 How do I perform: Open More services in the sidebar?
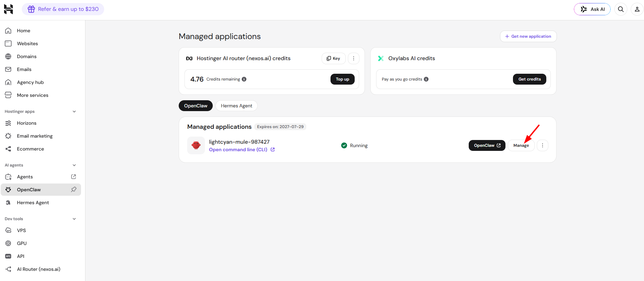pyautogui.click(x=41, y=95)
